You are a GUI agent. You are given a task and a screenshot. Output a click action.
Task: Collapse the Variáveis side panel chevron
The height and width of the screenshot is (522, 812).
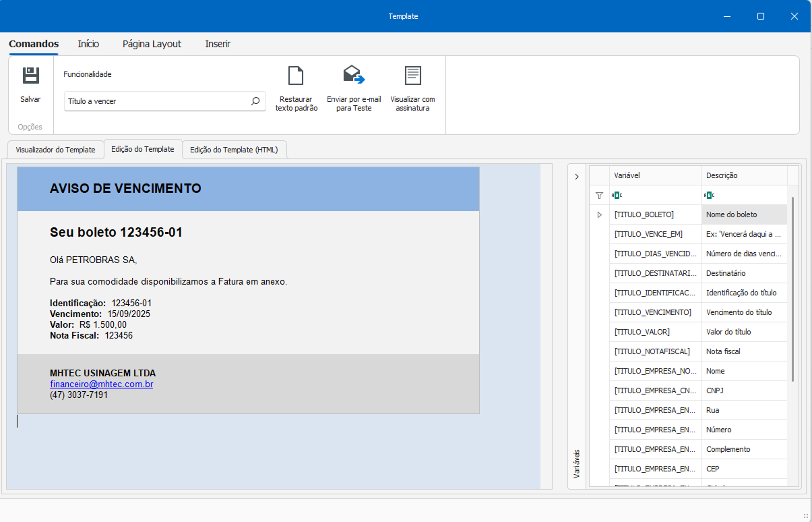tap(577, 177)
